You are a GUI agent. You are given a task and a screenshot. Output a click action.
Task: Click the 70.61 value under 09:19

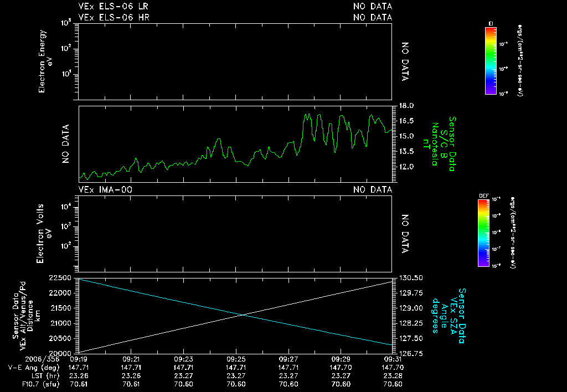coord(79,384)
